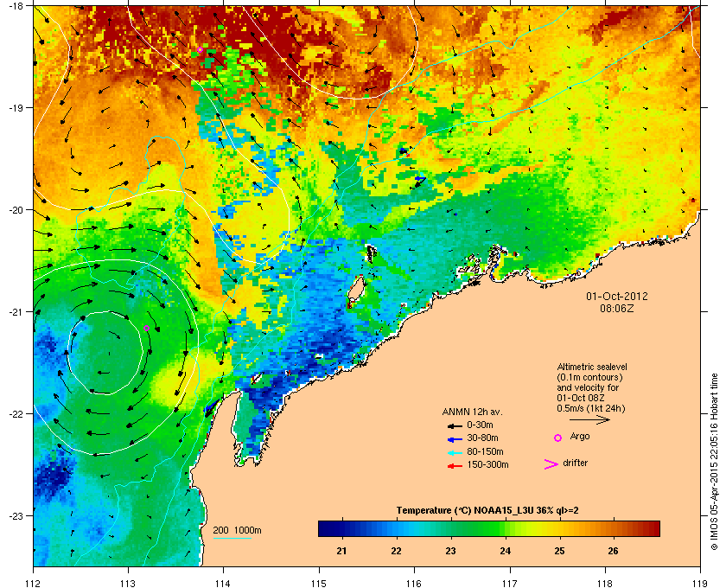Click the colorbar tick label 21
Screen dimensions: 726x588
[341, 551]
